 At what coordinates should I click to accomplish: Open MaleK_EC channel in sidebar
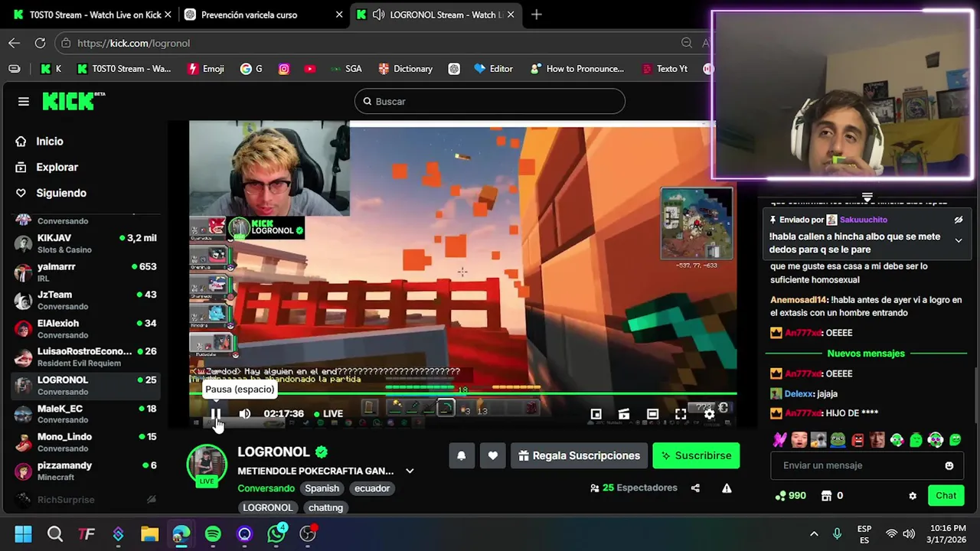[x=87, y=413]
